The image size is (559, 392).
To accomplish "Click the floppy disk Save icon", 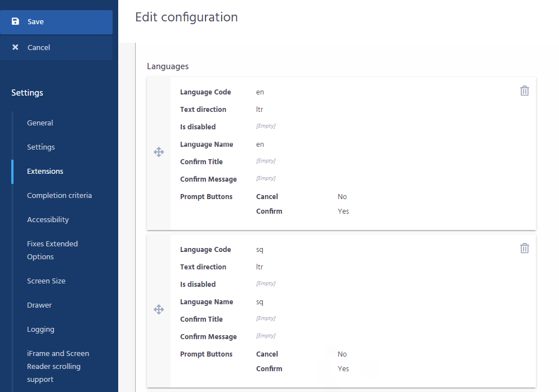I will coord(16,21).
